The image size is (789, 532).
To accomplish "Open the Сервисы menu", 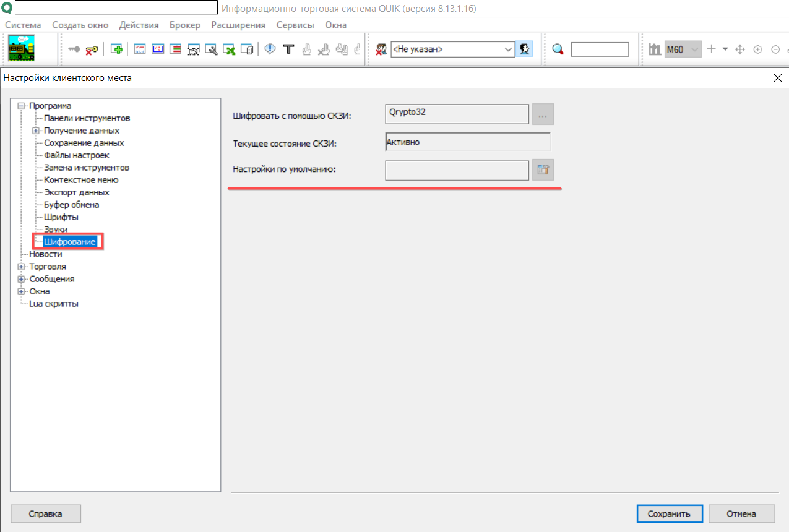I will pyautogui.click(x=295, y=25).
